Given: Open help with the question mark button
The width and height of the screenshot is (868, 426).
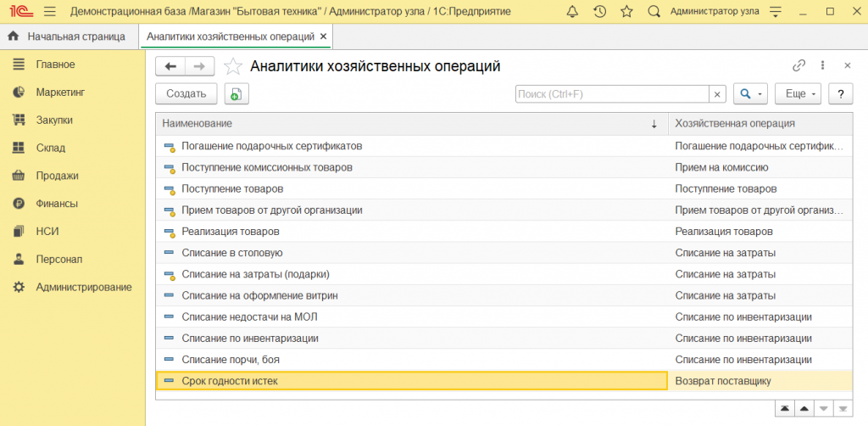Looking at the screenshot, I should (841, 94).
